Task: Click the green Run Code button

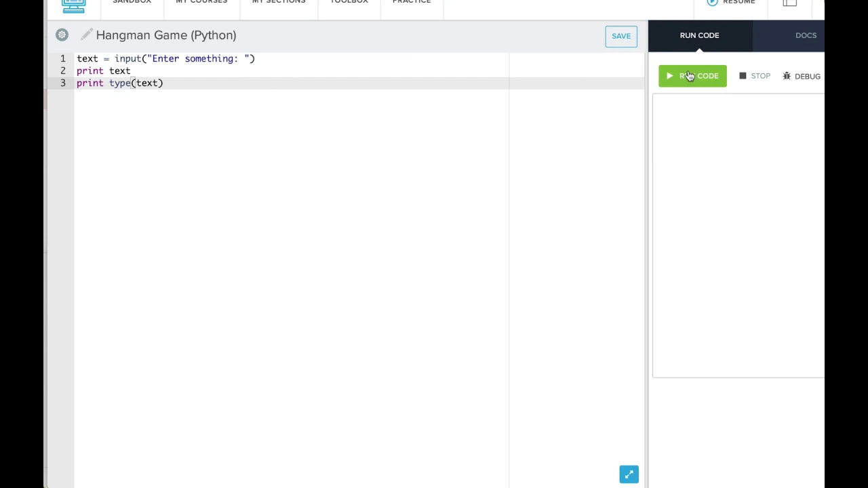Action: point(692,76)
